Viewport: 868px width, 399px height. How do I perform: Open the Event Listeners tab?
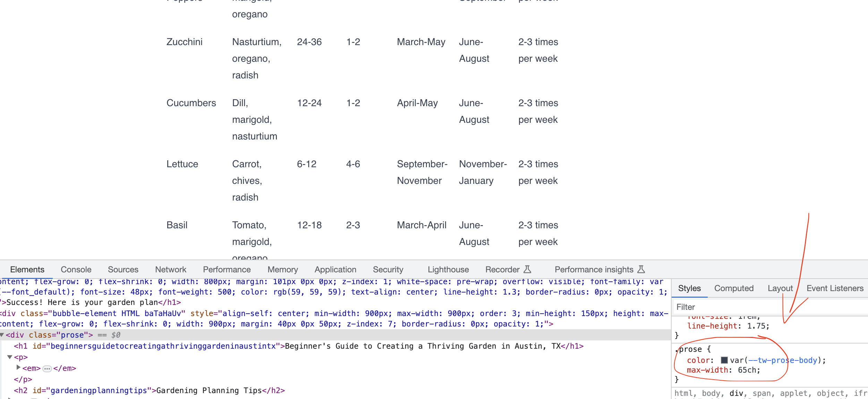coord(835,288)
